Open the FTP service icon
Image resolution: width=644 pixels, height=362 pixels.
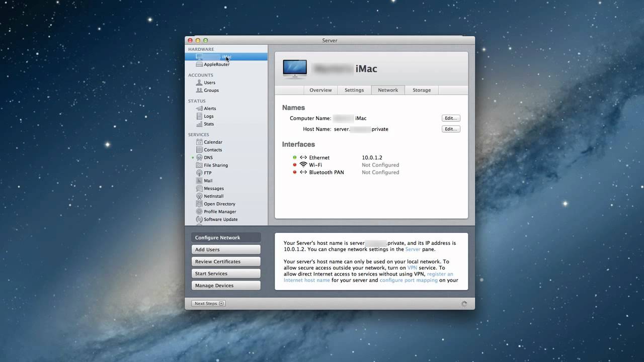(200, 173)
